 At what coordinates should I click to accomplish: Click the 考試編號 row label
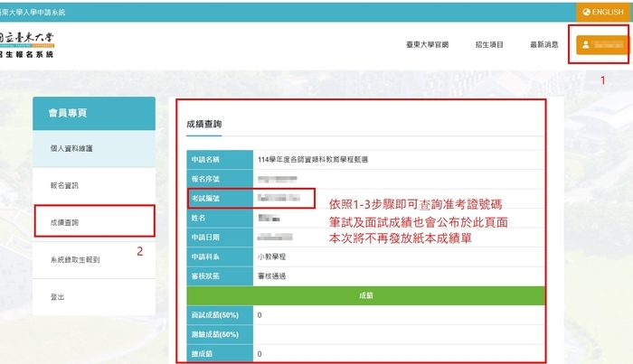(205, 198)
